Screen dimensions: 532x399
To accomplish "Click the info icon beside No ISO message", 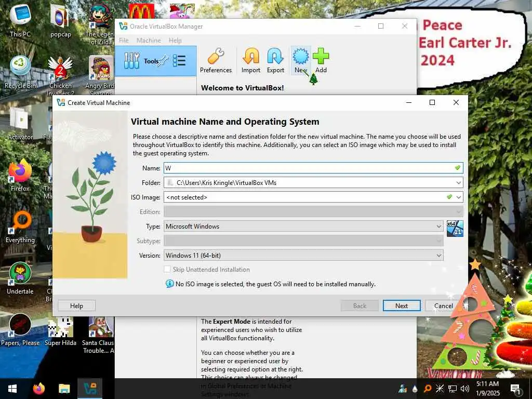I will coord(170,284).
